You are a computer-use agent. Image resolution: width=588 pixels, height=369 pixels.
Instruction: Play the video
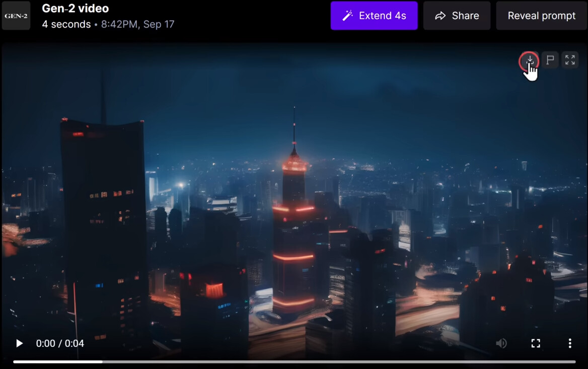[19, 343]
